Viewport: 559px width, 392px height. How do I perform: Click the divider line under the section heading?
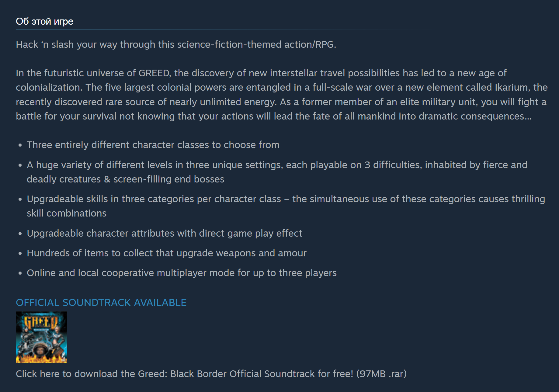[213, 30]
